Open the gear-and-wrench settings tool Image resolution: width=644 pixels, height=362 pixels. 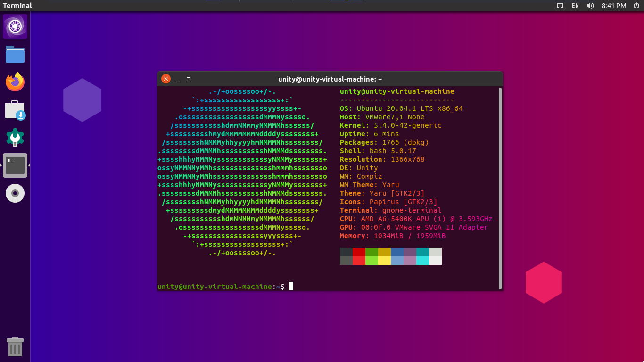click(x=15, y=138)
